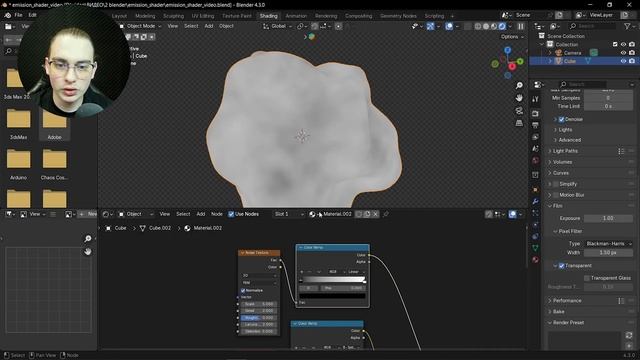Toggle camera view icon in viewport
Screen dimensions: 640x360
pos(519,111)
